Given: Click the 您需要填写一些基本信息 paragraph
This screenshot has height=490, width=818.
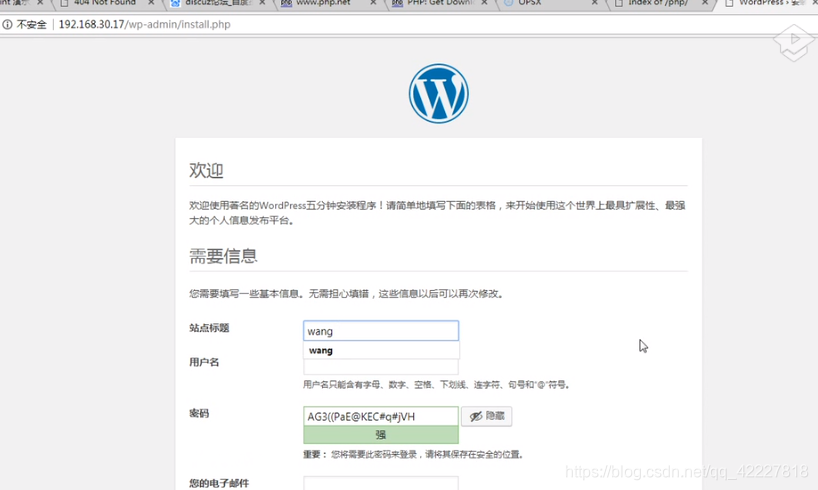Looking at the screenshot, I should 347,294.
